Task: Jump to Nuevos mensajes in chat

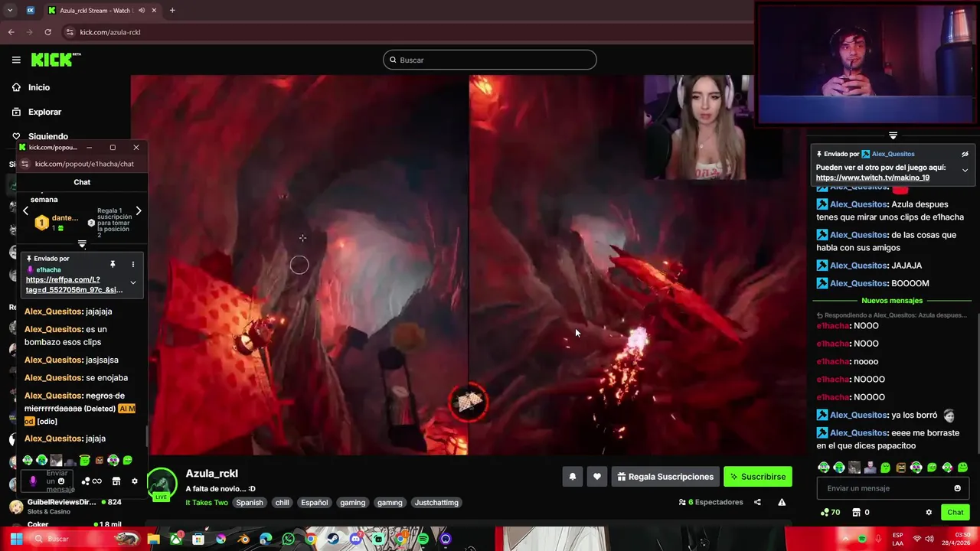Action: (892, 301)
